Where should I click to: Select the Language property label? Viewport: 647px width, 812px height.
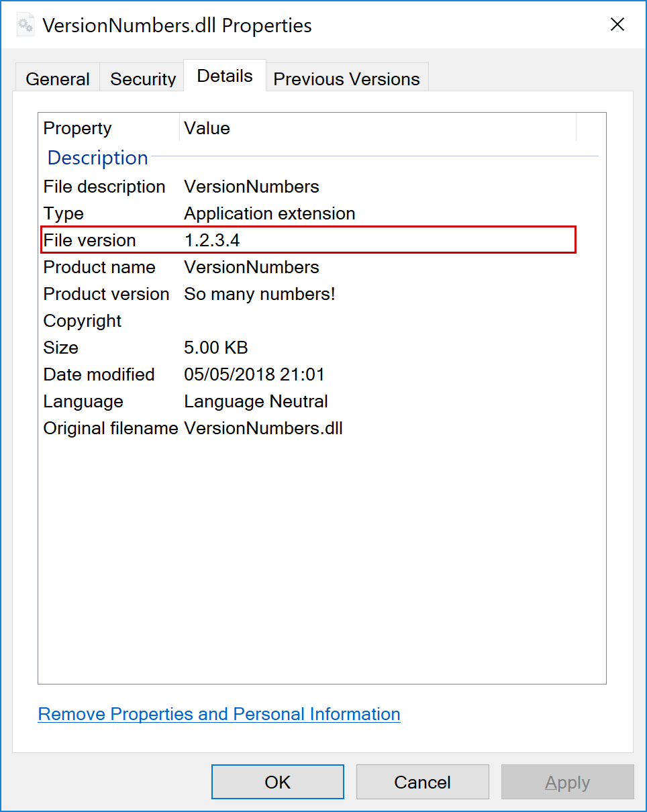point(83,401)
